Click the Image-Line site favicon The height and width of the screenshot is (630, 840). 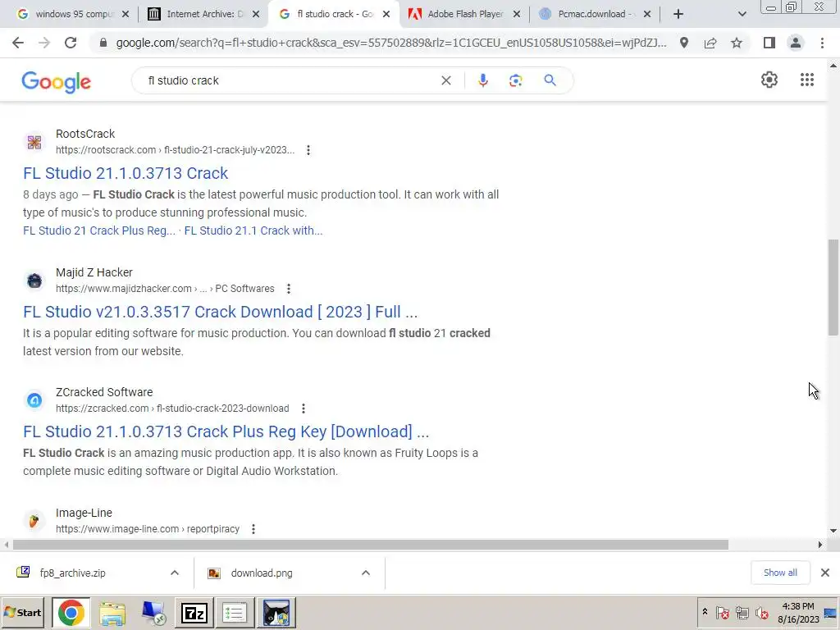34,521
